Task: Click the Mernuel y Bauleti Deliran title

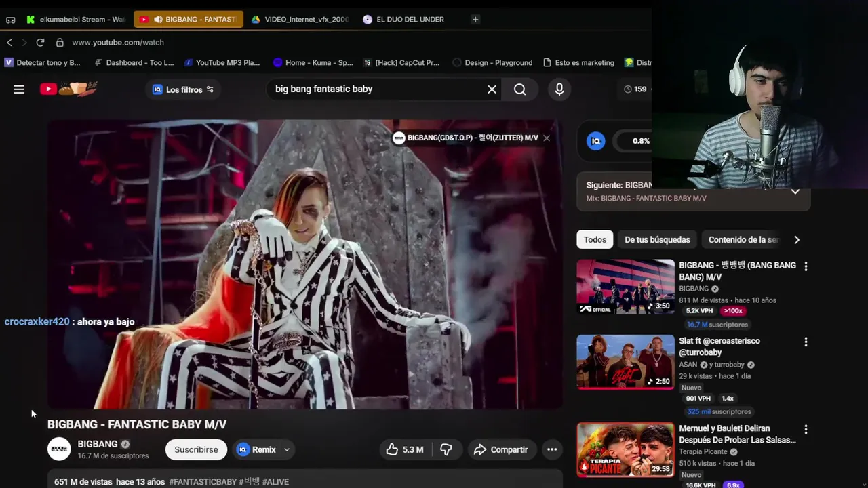Action: [x=737, y=434]
